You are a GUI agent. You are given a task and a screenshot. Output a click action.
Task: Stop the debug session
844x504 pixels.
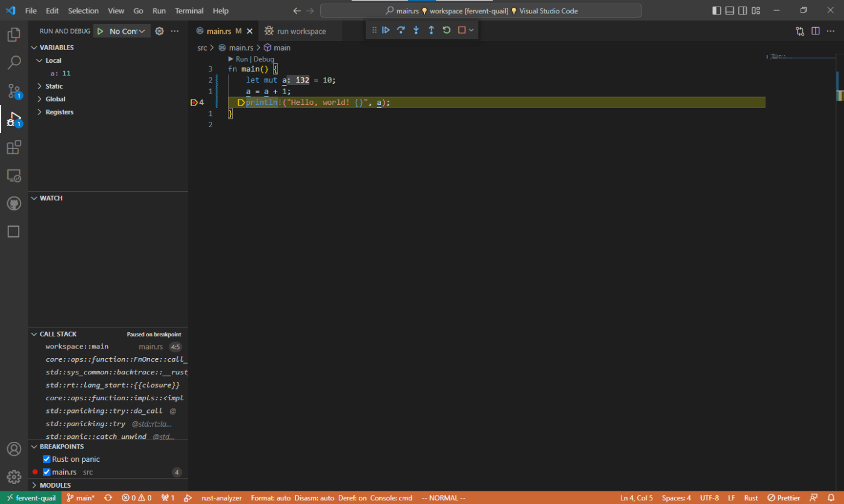tap(462, 30)
